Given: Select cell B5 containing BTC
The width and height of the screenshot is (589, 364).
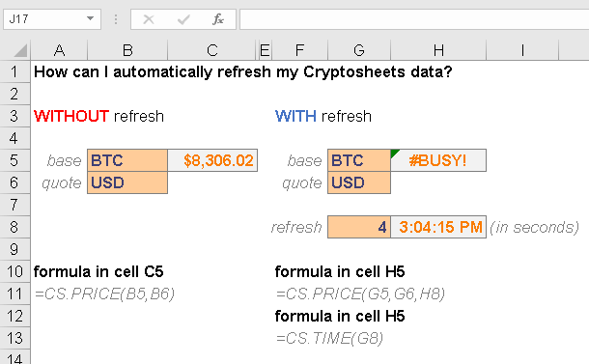Looking at the screenshot, I should [x=127, y=160].
